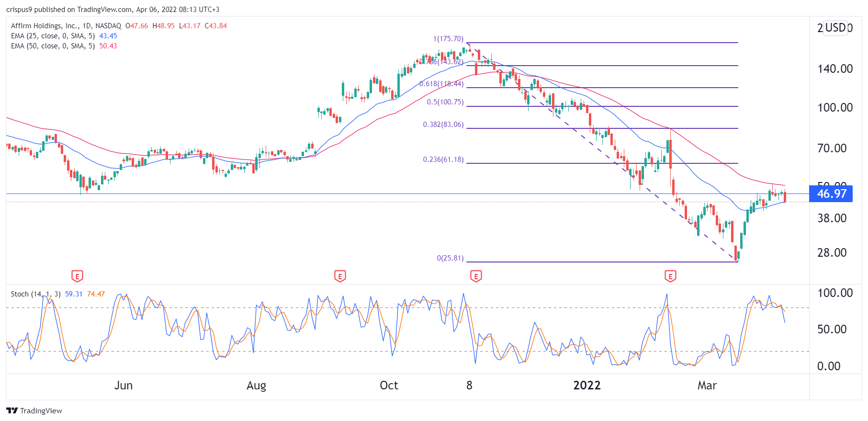The image size is (868, 421).
Task: Click the 70.00 price axis value
Action: (x=832, y=148)
